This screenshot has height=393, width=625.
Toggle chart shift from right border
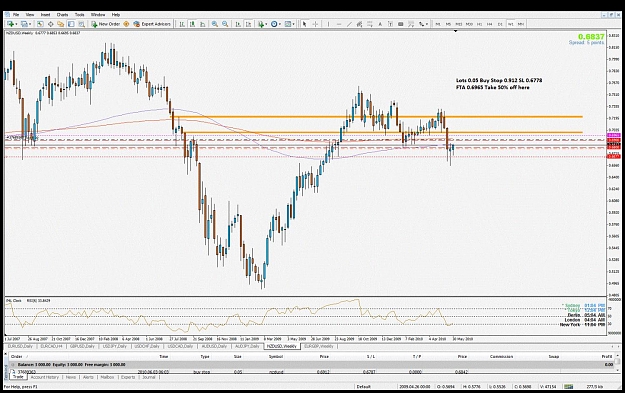[248, 24]
